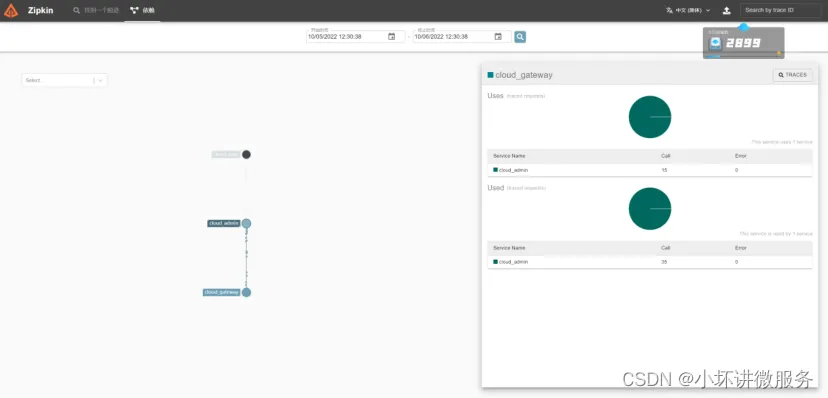Click the dark top node circle
This screenshot has width=828, height=398.
coord(246,155)
